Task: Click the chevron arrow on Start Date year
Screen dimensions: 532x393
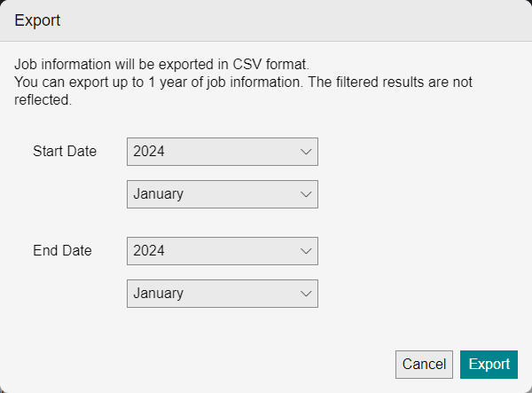Action: coord(306,152)
